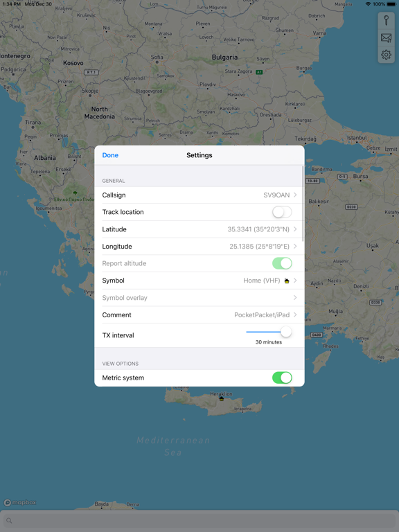The width and height of the screenshot is (399, 532).
Task: Open Callsign row chevron
Action: coord(295,195)
